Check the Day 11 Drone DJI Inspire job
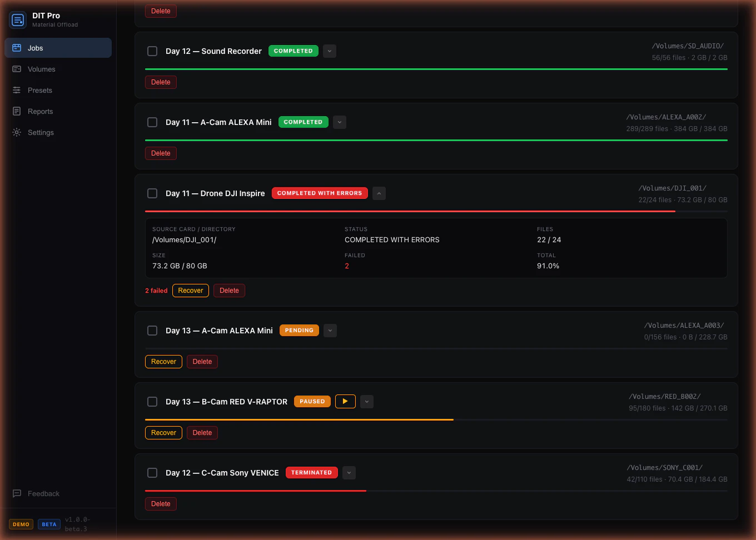Viewport: 756px width, 540px height. coord(152,193)
